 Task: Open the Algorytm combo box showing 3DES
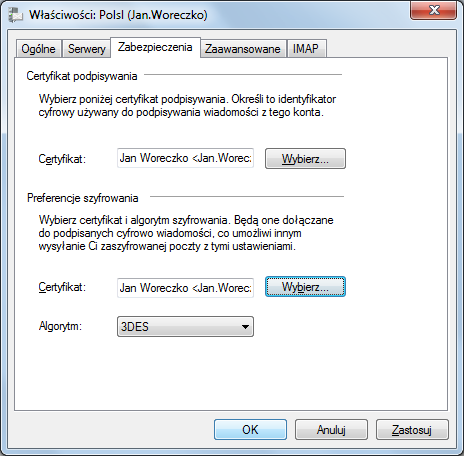click(185, 327)
